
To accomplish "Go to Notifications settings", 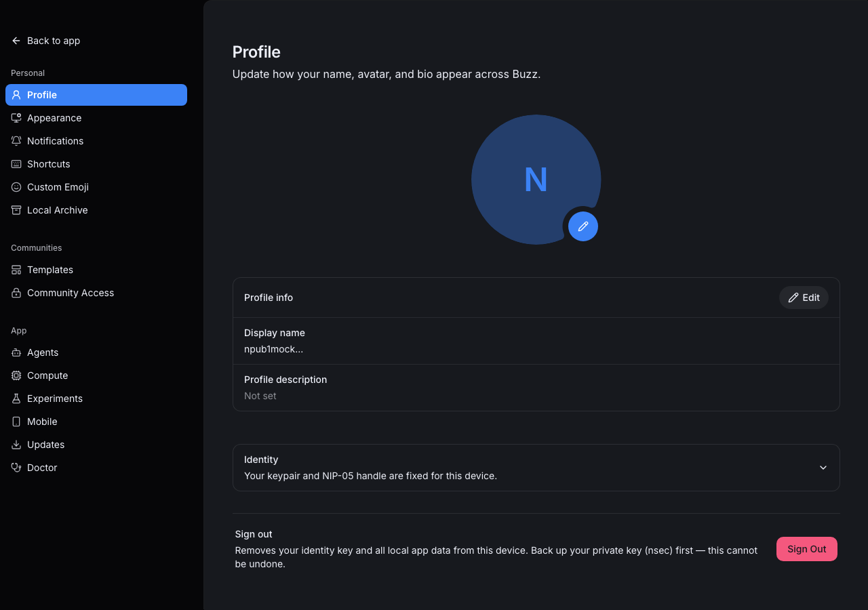I will click(x=96, y=141).
